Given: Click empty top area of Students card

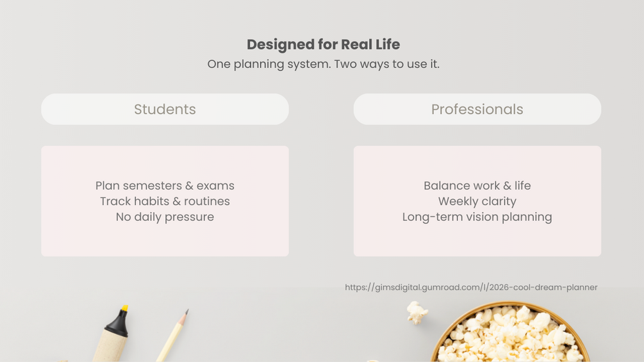Looking at the screenshot, I should [x=165, y=160].
